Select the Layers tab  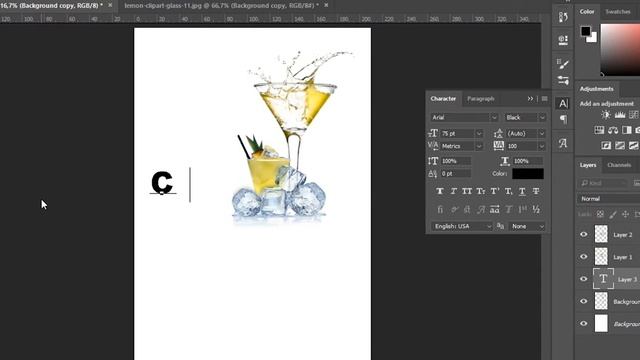[588, 165]
